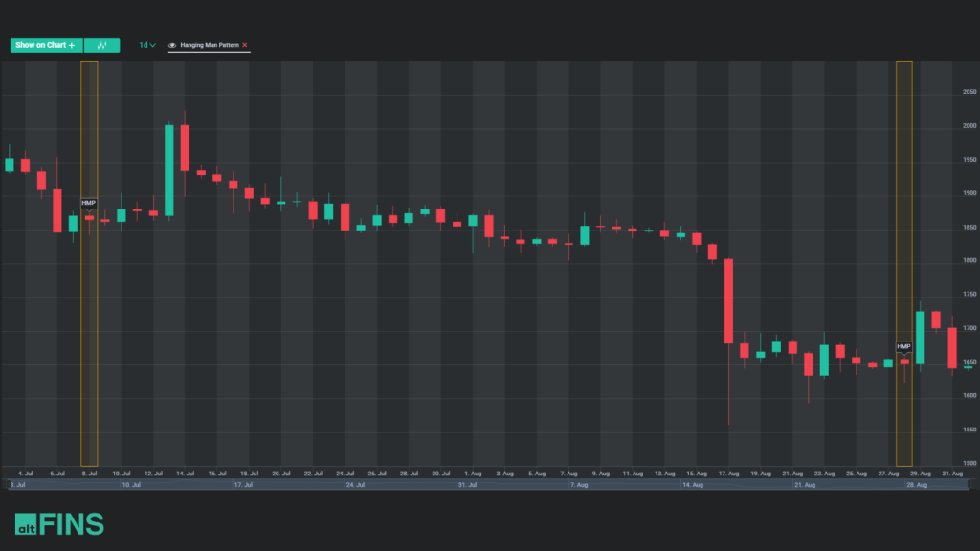Click the '2000' price axis label
This screenshot has width=980, height=551.
click(969, 125)
